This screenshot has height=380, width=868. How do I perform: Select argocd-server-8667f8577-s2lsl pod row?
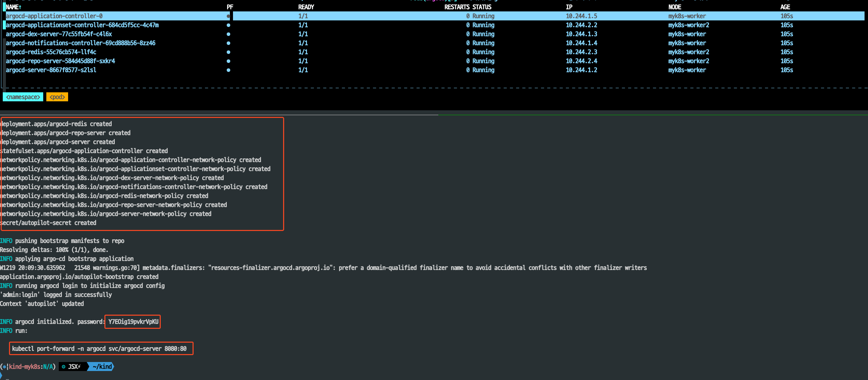click(x=51, y=70)
